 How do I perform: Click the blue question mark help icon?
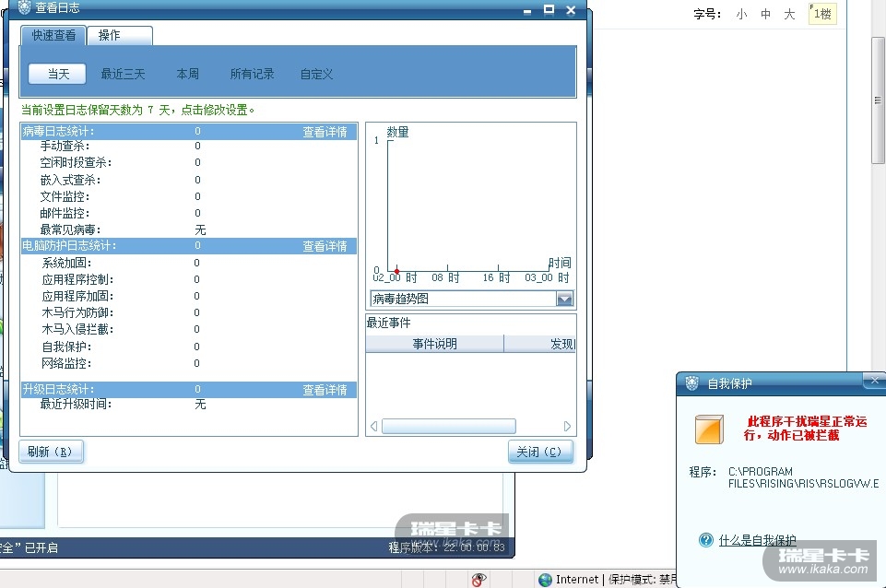point(705,540)
